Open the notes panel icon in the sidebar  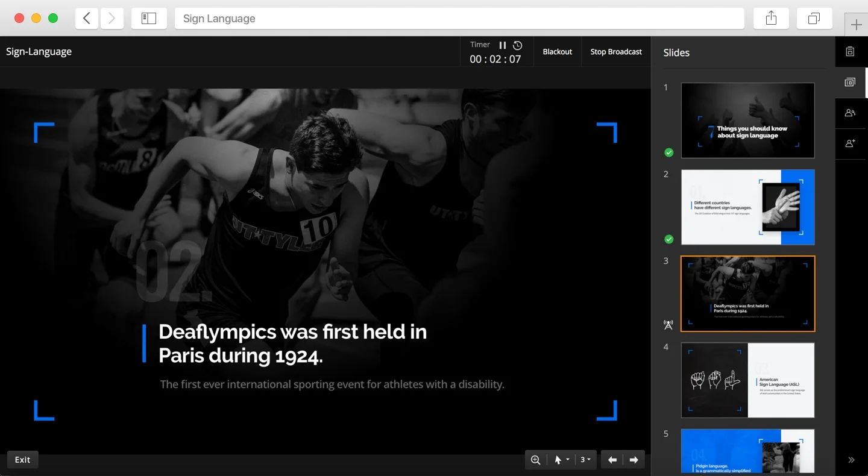[x=850, y=52]
